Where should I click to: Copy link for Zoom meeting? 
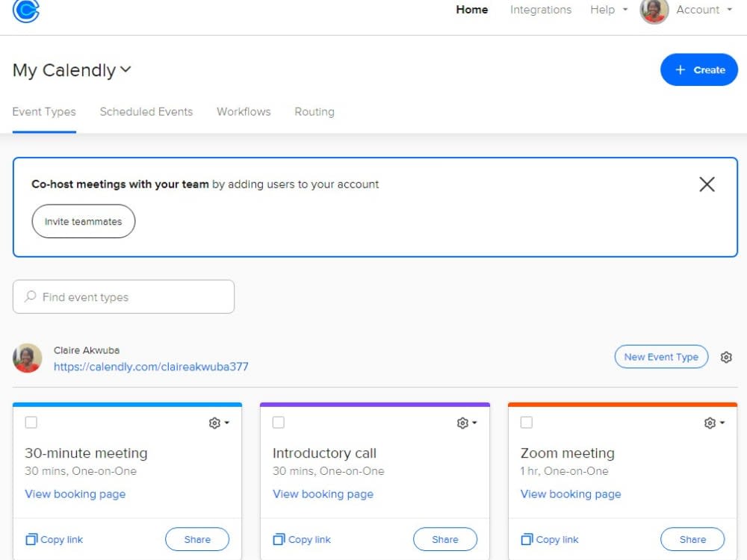click(x=549, y=540)
